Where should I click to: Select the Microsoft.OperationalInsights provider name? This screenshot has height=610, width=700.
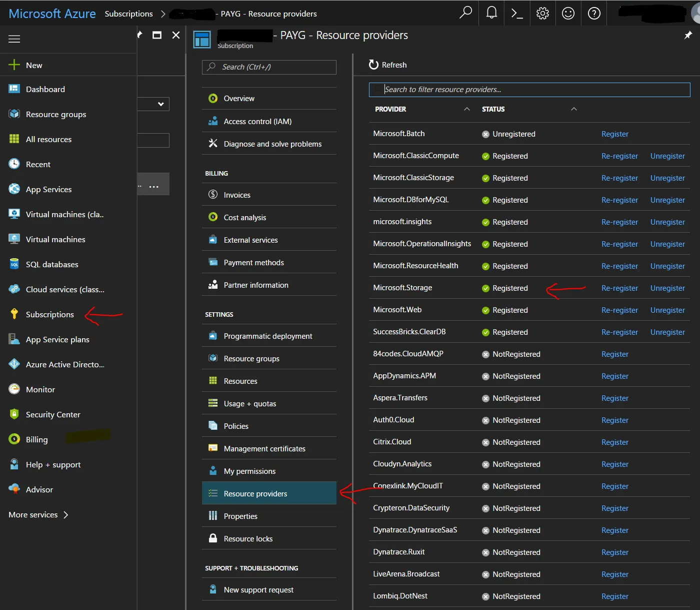(x=422, y=244)
